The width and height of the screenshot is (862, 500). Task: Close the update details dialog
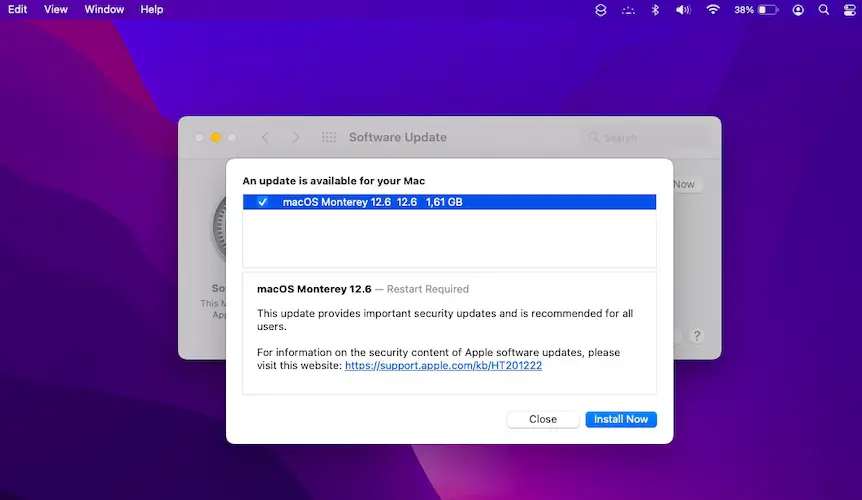[x=543, y=419]
